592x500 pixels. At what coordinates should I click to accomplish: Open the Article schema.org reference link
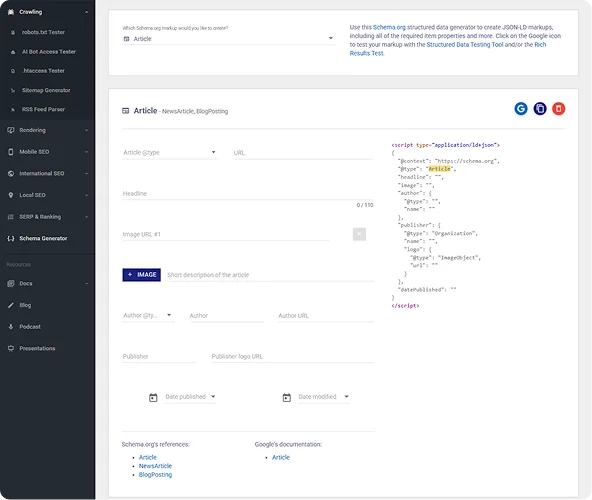coord(148,457)
